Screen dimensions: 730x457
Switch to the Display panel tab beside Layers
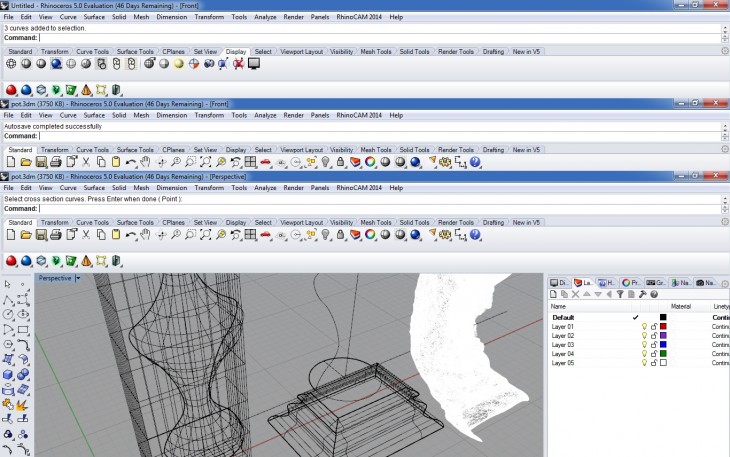[x=559, y=282]
